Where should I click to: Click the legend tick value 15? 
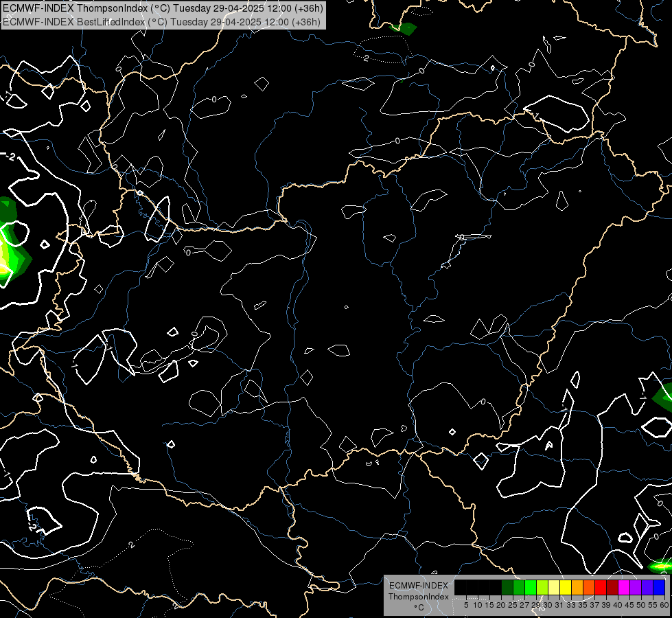489,605
